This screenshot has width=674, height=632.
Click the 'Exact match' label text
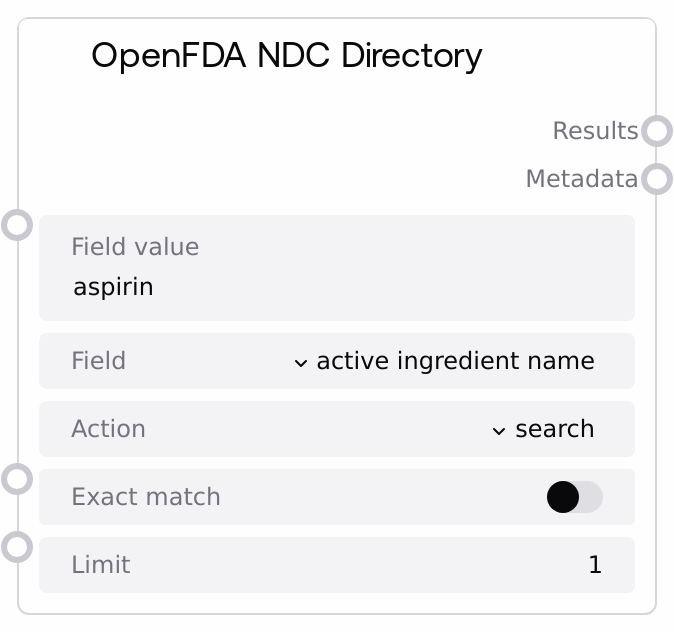(x=146, y=497)
